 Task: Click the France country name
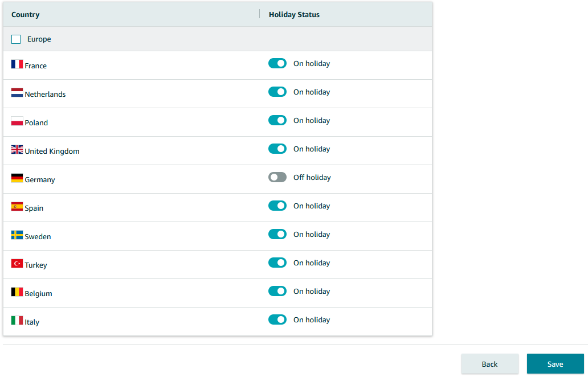click(x=36, y=65)
